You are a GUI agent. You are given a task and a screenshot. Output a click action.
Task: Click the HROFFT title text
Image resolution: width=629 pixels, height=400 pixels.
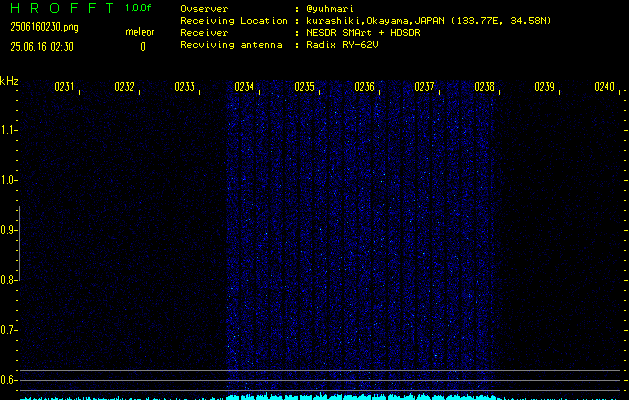click(62, 8)
